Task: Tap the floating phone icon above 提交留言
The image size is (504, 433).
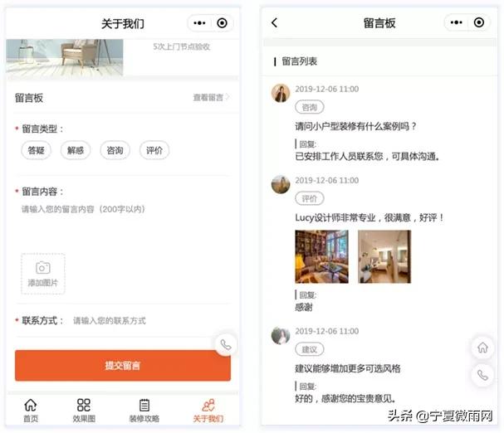Action: pos(226,345)
